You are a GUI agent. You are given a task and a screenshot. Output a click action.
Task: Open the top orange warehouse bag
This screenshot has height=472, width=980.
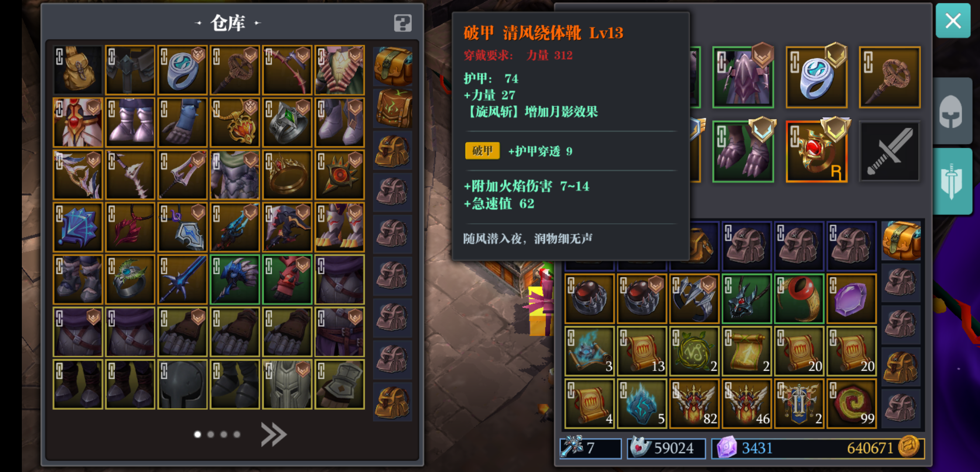pos(393,66)
